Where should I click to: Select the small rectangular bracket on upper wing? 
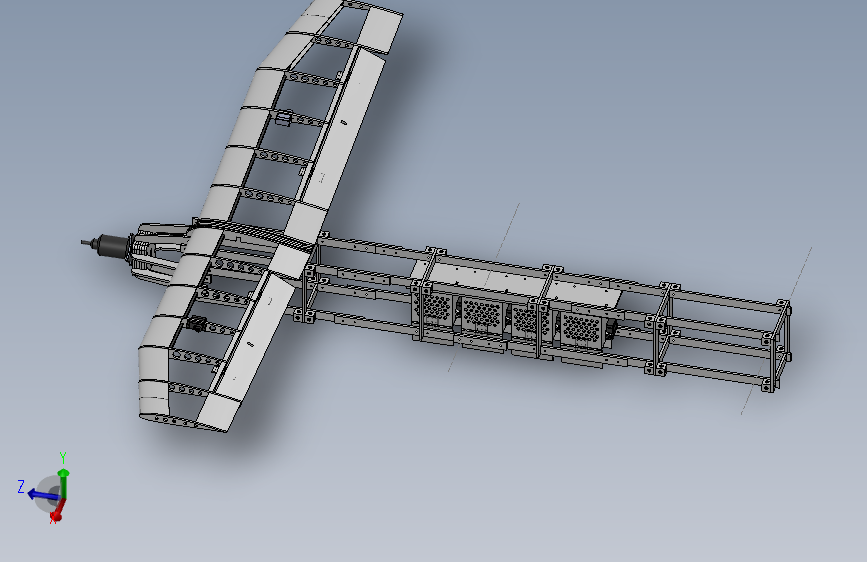click(x=283, y=118)
